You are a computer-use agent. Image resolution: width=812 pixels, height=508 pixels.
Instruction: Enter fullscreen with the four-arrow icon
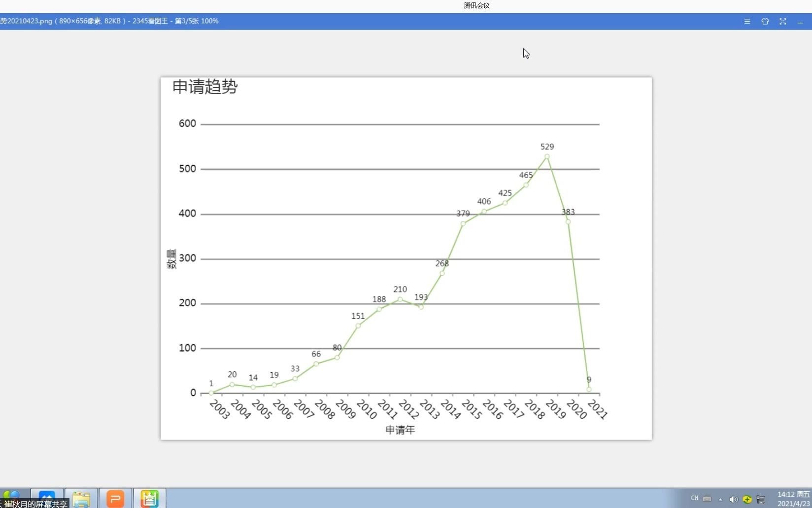coord(782,21)
